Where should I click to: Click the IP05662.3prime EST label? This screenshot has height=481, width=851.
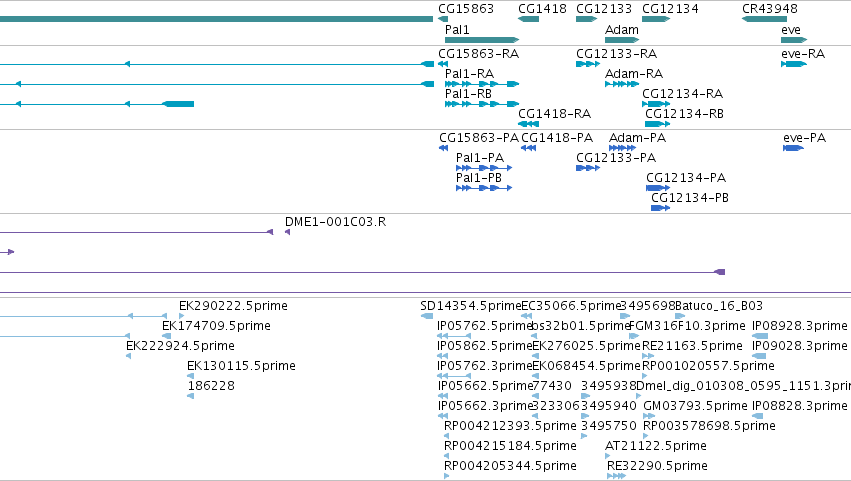[485, 406]
